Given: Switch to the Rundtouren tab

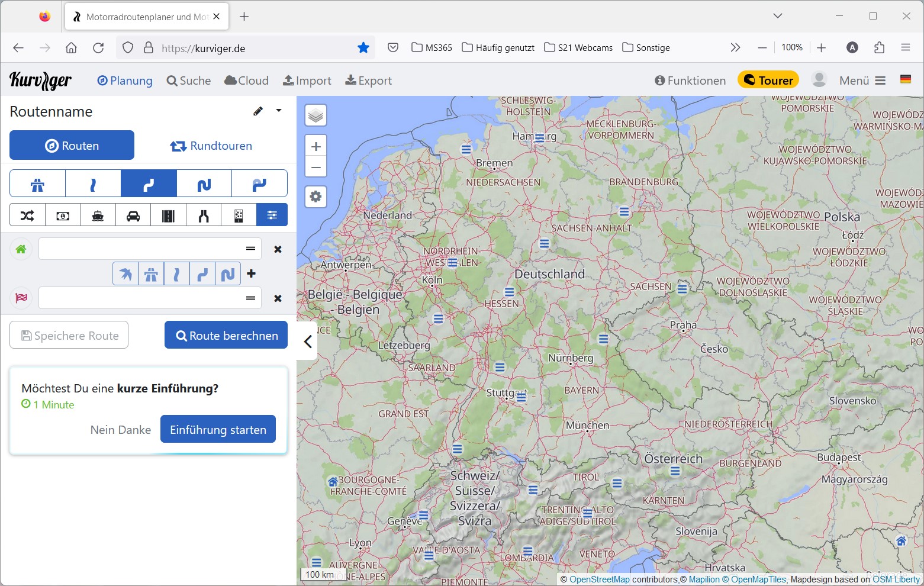Looking at the screenshot, I should pos(211,146).
